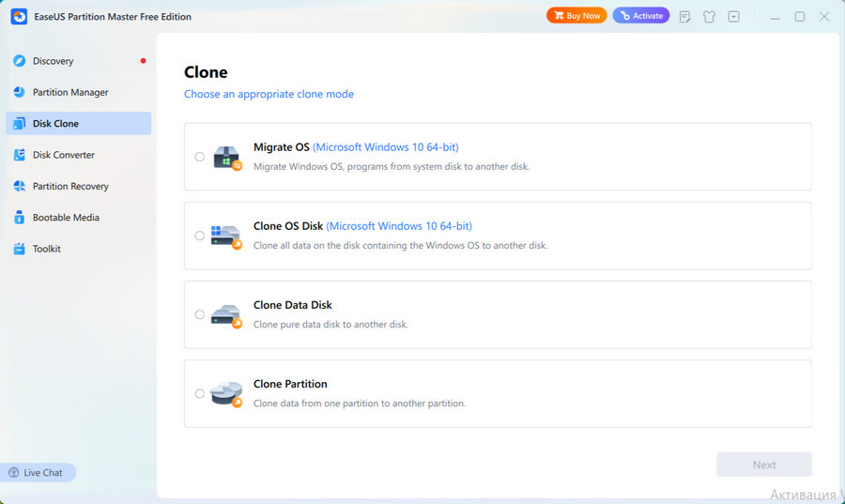
Task: Open the Toolkit section
Action: 79,248
